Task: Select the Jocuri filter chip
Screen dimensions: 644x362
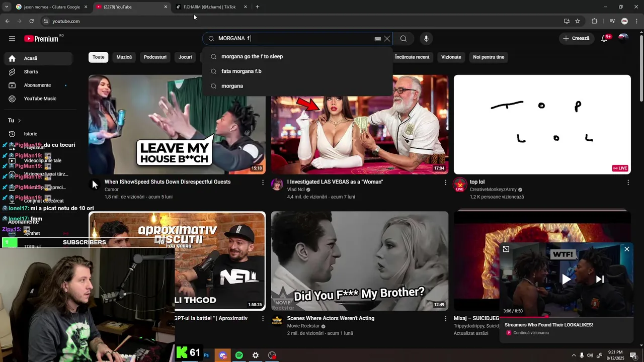Action: [x=185, y=57]
